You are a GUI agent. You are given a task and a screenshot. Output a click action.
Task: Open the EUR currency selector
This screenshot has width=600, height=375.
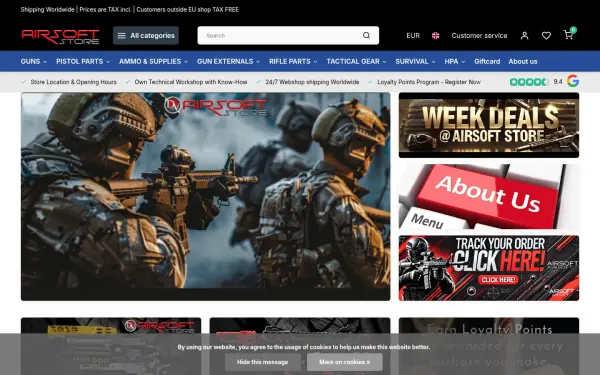[x=413, y=36]
